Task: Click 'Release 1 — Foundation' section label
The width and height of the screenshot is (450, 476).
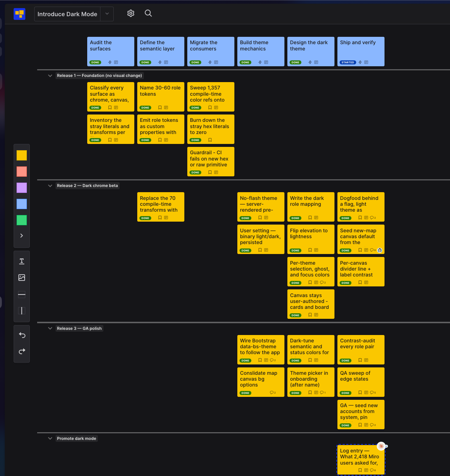Action: tap(99, 75)
